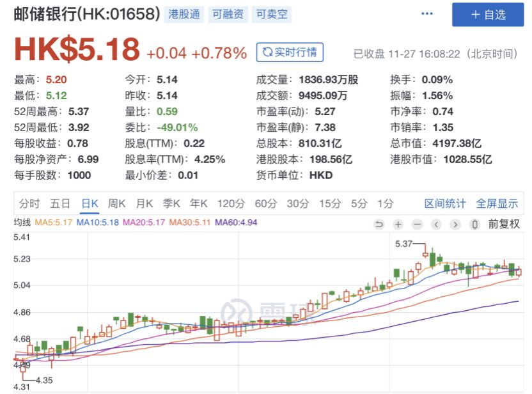Switch to the 30分 chart tab
Image resolution: width=532 pixels, height=394 pixels.
(x=298, y=203)
